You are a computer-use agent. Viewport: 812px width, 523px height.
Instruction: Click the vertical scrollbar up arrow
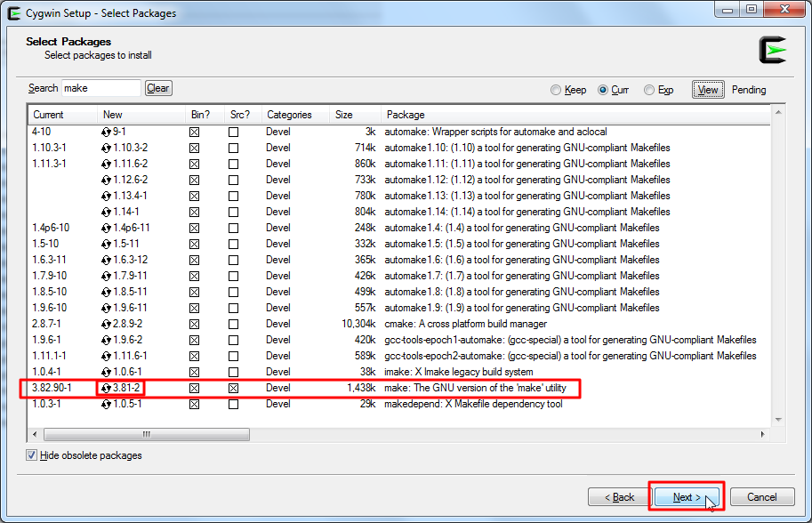778,112
